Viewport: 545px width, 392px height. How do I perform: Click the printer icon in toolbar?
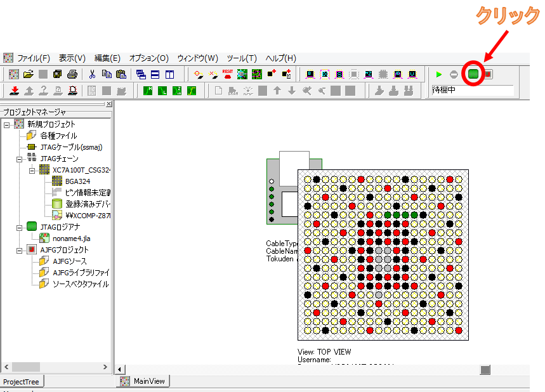72,74
